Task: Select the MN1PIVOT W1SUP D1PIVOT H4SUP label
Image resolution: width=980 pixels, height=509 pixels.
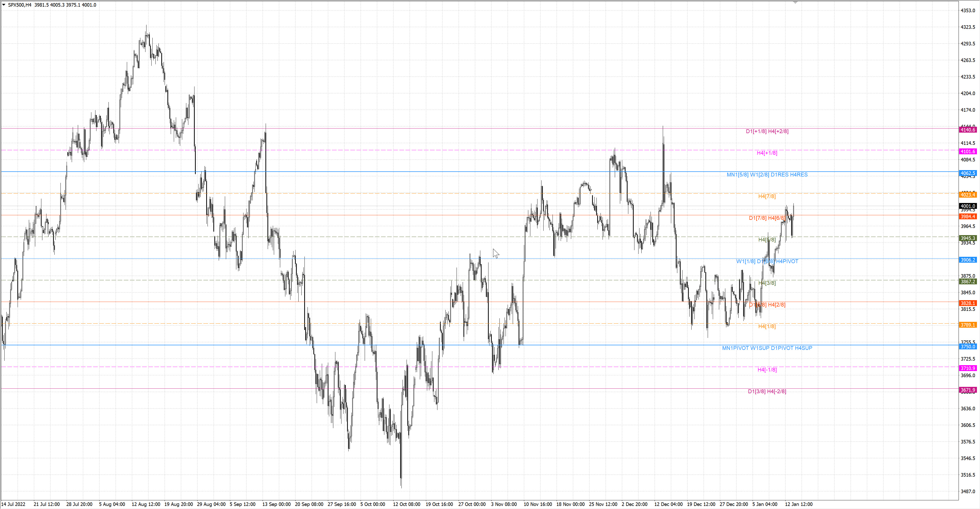Action: click(x=767, y=348)
